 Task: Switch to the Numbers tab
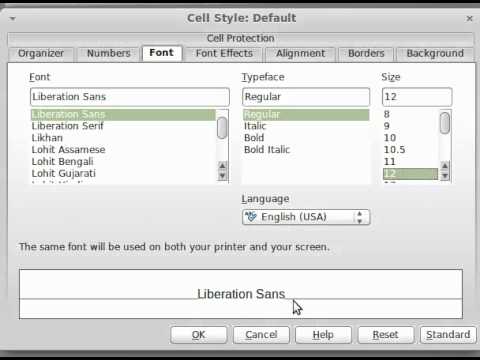coord(108,54)
